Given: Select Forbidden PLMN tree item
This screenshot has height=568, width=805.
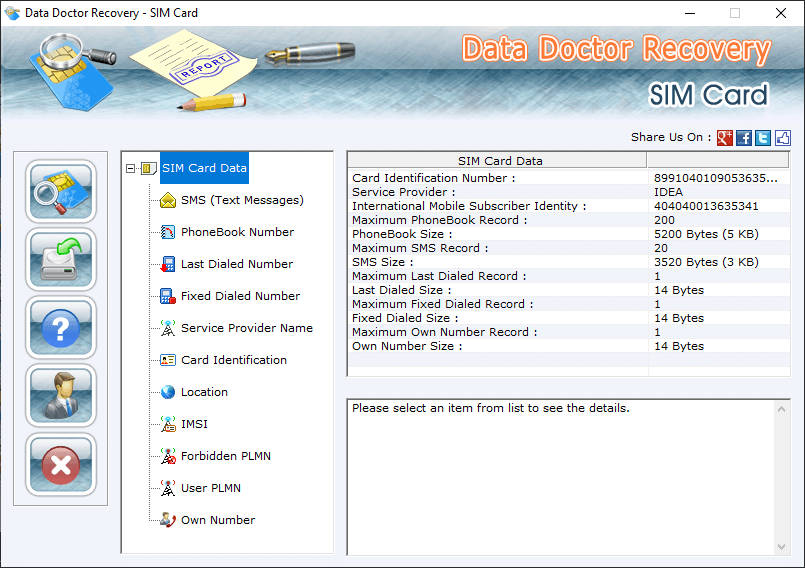Looking at the screenshot, I should pyautogui.click(x=226, y=456).
